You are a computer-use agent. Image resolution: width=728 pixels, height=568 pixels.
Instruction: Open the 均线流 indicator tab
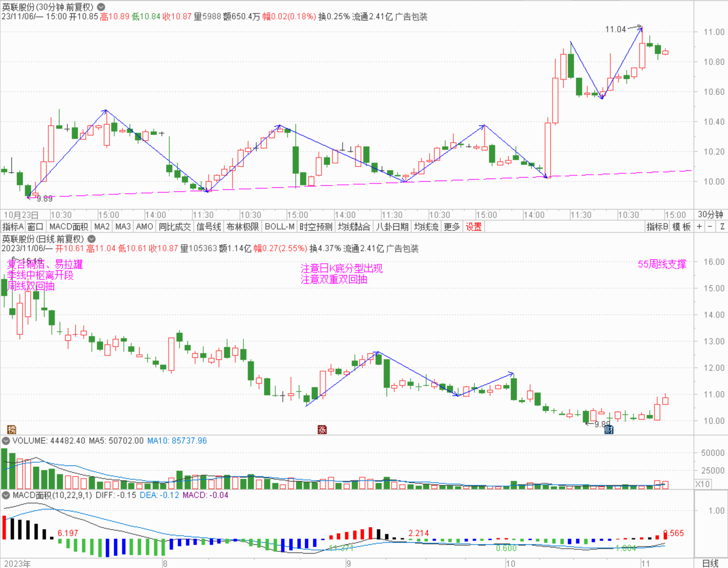(x=426, y=227)
